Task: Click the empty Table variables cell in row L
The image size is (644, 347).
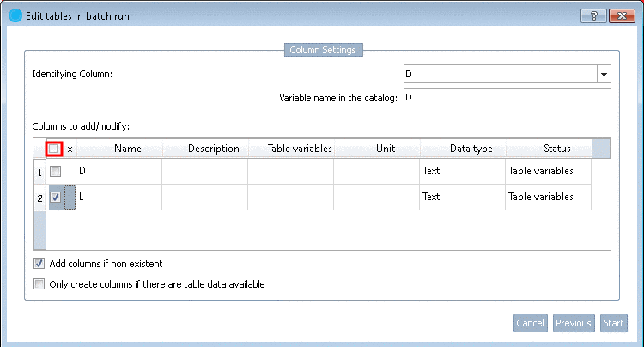Action: click(291, 197)
